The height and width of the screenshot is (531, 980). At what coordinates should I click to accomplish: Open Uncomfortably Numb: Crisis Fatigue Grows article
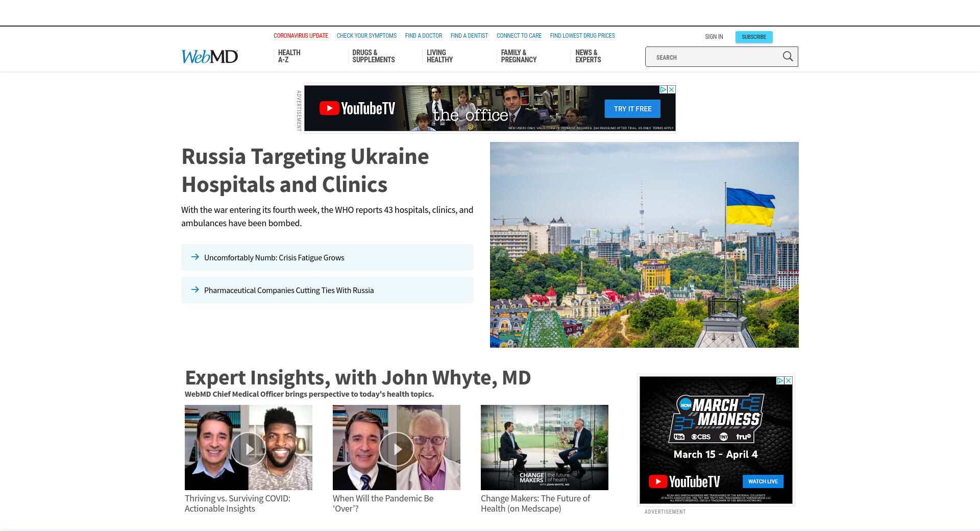coord(274,258)
